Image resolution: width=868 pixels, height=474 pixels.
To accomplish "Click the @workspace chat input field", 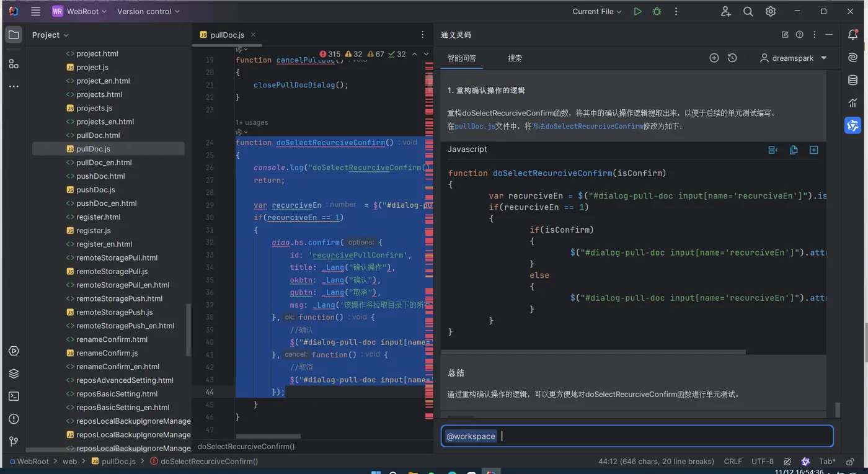I will coord(637,436).
